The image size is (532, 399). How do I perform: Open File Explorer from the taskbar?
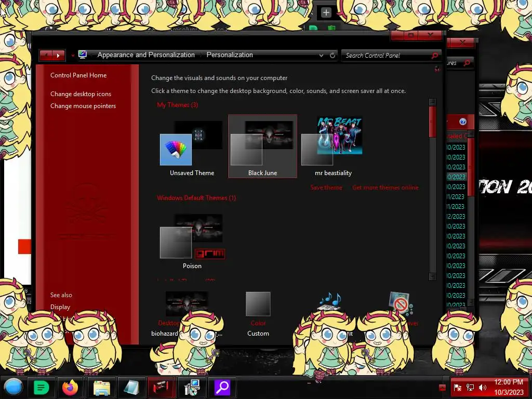click(x=101, y=387)
